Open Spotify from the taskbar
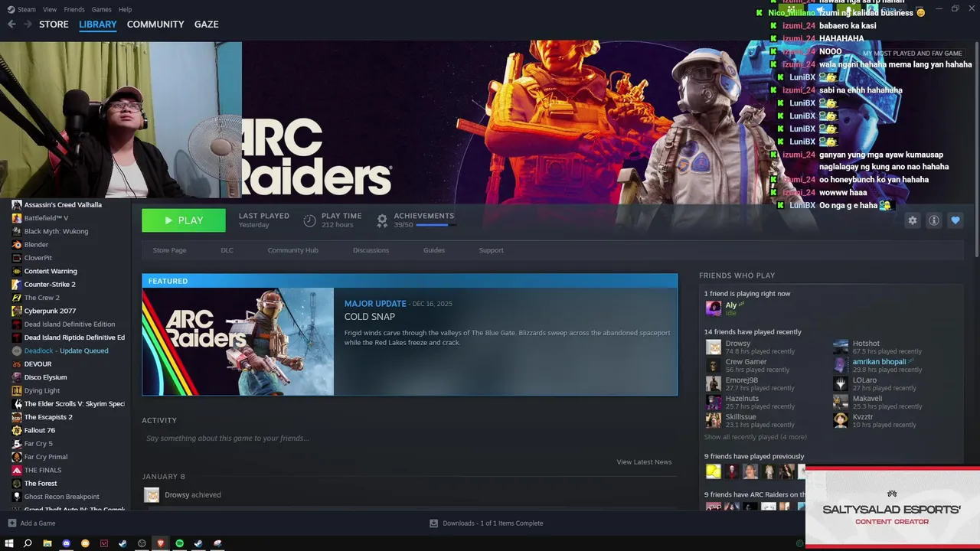Image resolution: width=980 pixels, height=551 pixels. [x=179, y=543]
